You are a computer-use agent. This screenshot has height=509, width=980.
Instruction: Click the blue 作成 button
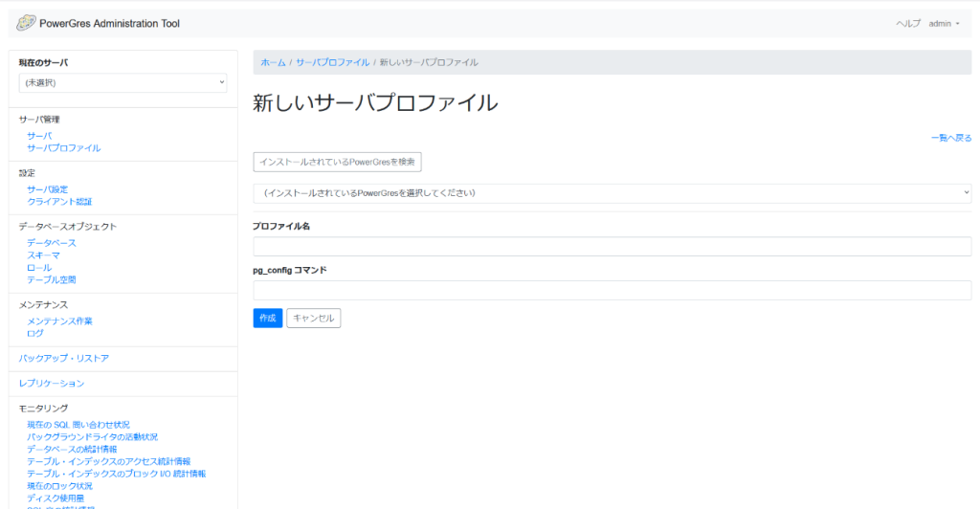point(268,318)
